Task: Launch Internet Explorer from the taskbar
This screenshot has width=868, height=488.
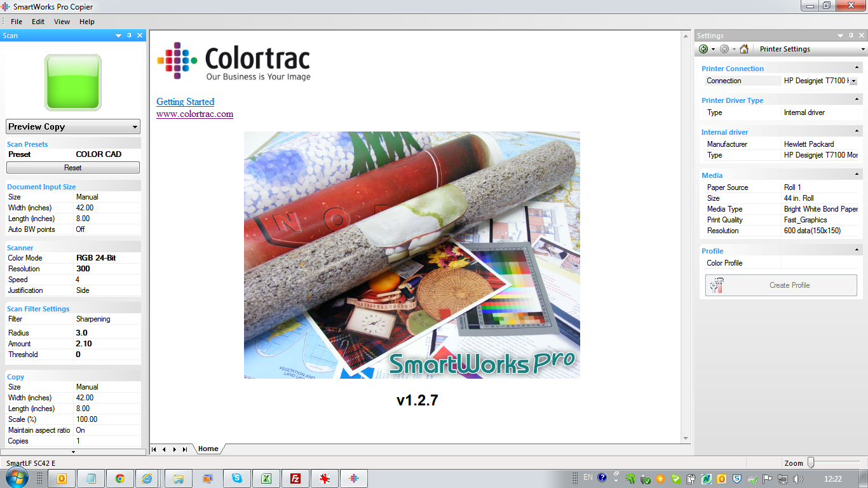Action: click(x=147, y=478)
